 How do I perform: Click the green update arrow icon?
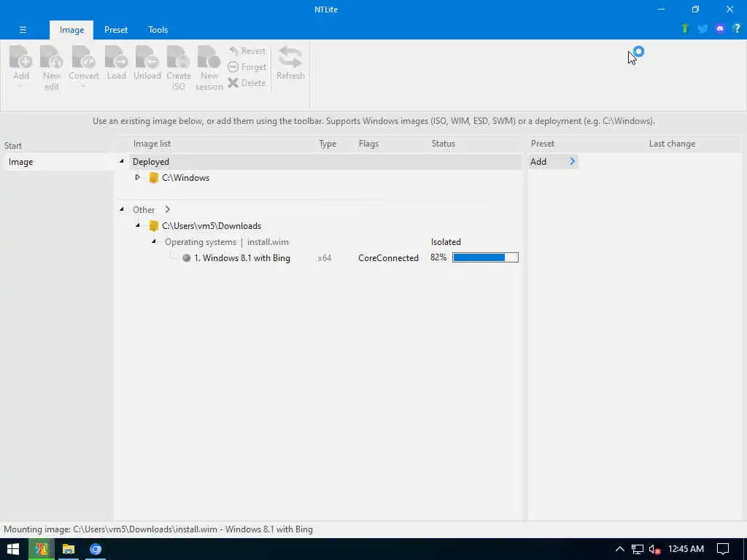pos(685,28)
